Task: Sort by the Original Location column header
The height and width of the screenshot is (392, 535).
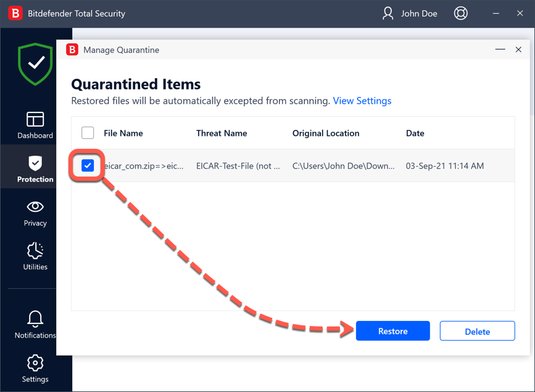Action: (x=326, y=133)
